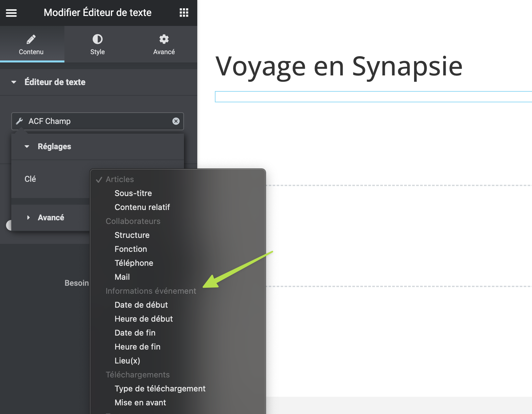The width and height of the screenshot is (532, 414).
Task: Click the half-circle Style icon
Action: point(97,40)
